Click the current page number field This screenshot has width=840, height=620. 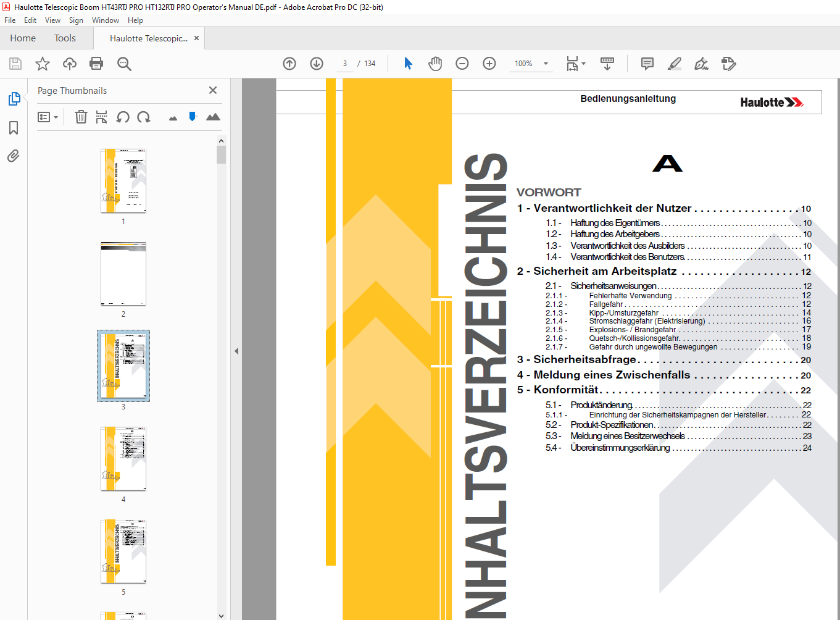345,64
